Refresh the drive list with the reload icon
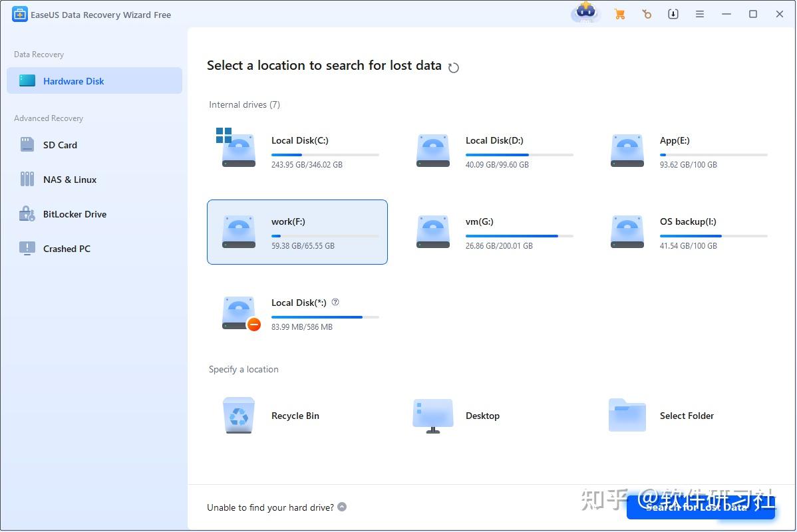The width and height of the screenshot is (797, 532). pyautogui.click(x=454, y=68)
